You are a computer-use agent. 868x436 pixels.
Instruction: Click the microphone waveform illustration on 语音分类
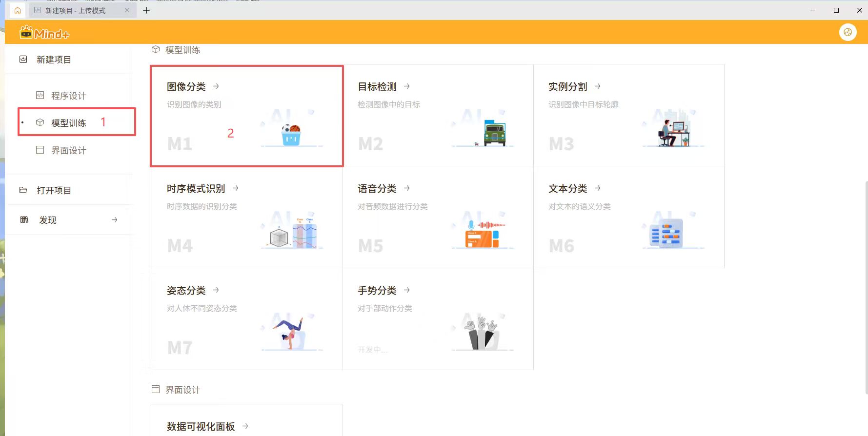483,235
